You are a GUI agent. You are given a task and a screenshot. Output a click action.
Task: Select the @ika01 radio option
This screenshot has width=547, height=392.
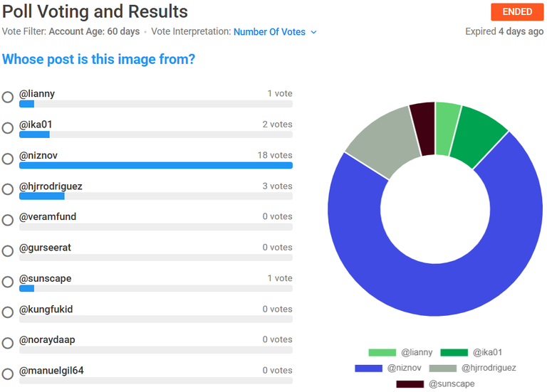pyautogui.click(x=8, y=128)
